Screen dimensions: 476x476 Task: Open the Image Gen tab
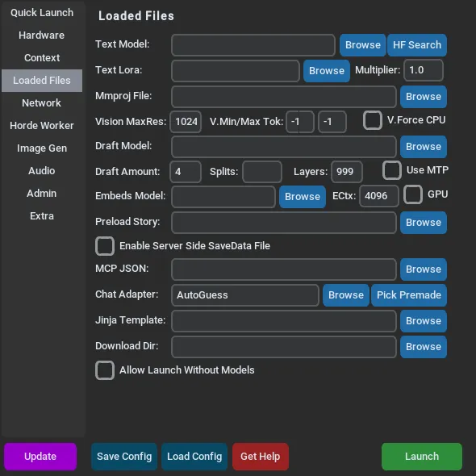point(42,148)
